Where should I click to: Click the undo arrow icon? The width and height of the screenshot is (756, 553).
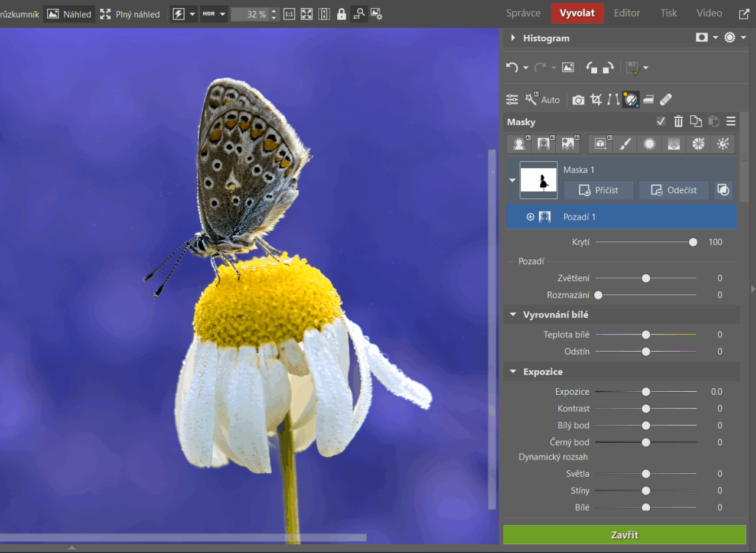point(511,68)
